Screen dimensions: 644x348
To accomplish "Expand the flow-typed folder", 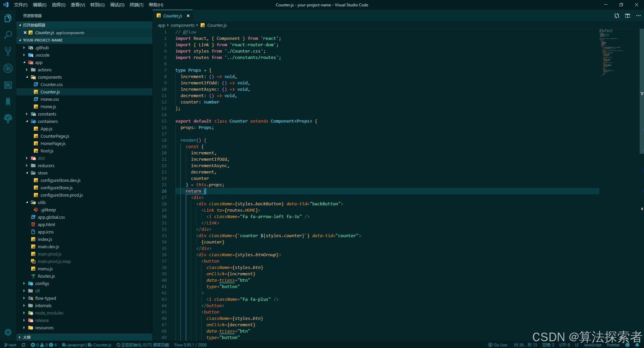I will pos(84,298).
